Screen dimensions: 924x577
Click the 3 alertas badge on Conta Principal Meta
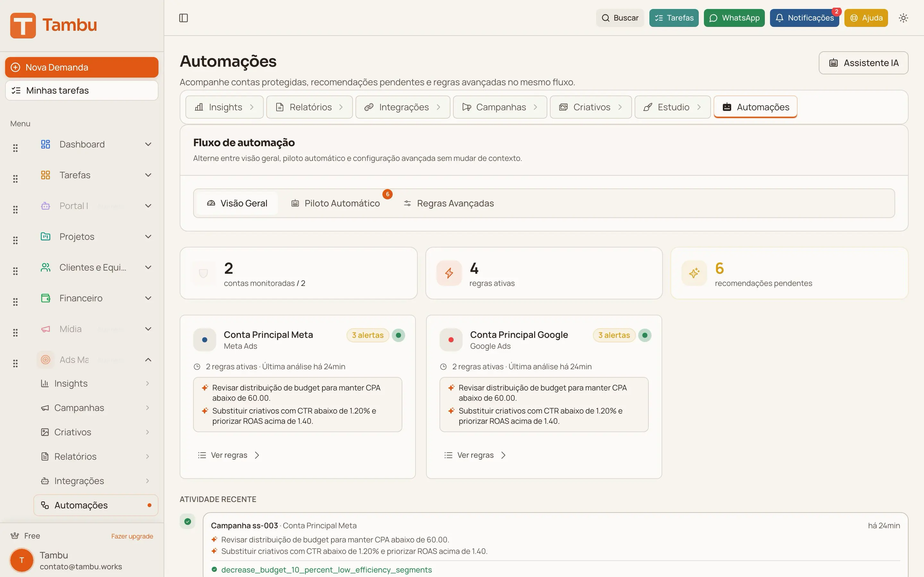tap(367, 335)
